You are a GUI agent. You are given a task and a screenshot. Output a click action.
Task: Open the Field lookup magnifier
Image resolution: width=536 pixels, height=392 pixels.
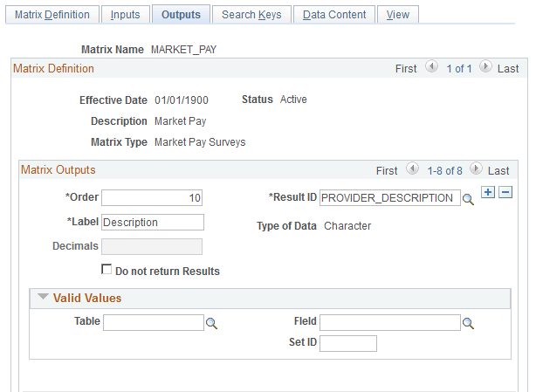coord(468,323)
